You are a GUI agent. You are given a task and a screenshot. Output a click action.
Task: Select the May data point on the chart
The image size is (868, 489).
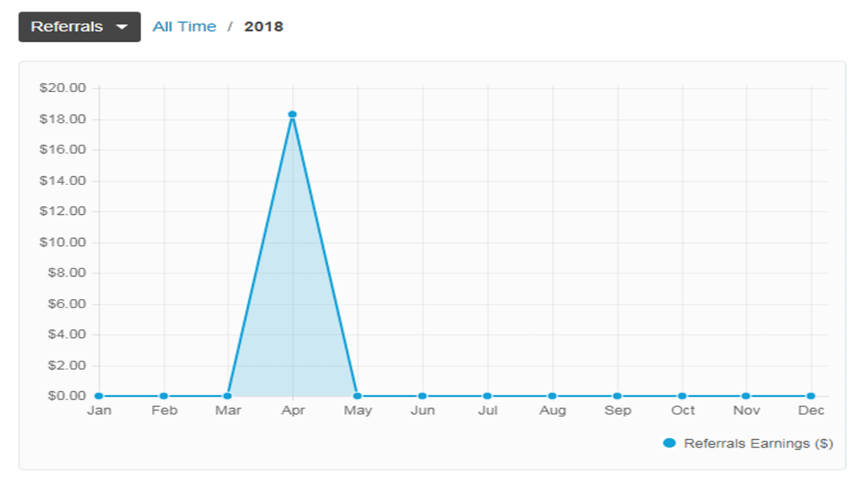point(357,396)
